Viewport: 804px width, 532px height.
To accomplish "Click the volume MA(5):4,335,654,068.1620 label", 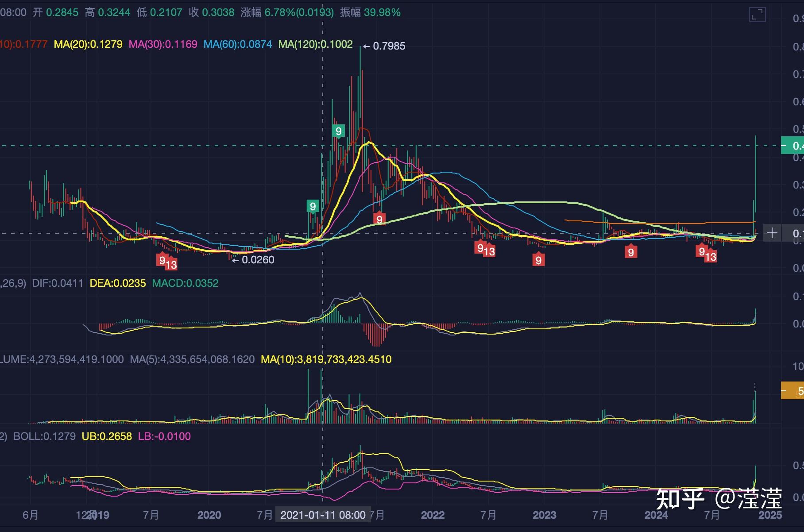I will pyautogui.click(x=192, y=359).
